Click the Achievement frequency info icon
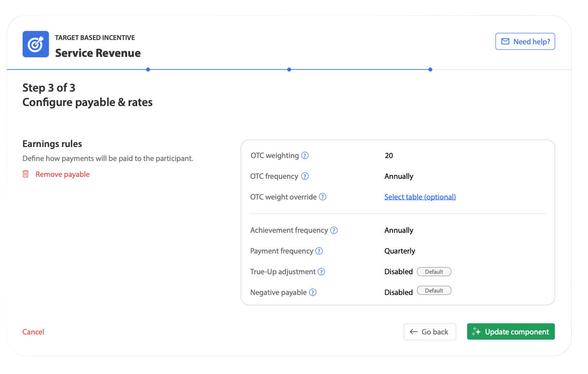Image resolution: width=588 pixels, height=374 pixels. (334, 230)
